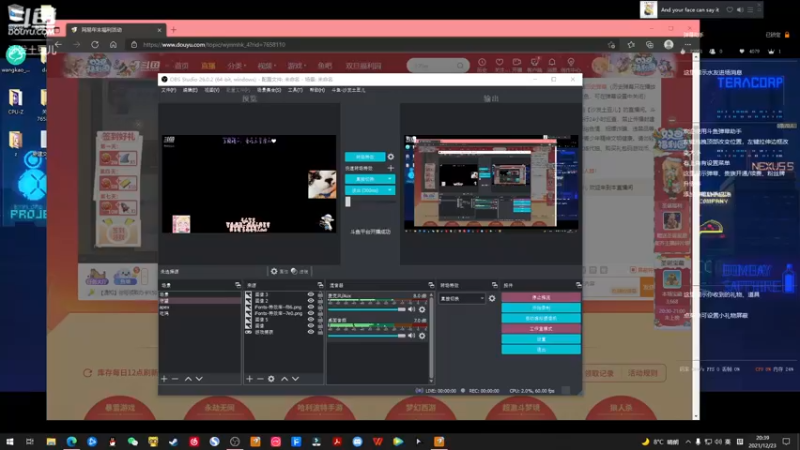Move source down in Sources list
This screenshot has height=450, width=800.
[x=295, y=379]
